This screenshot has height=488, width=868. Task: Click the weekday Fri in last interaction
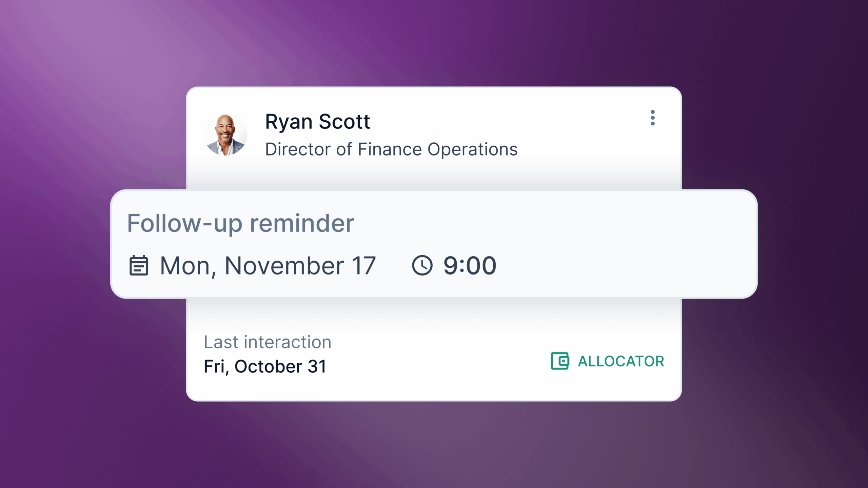point(214,367)
